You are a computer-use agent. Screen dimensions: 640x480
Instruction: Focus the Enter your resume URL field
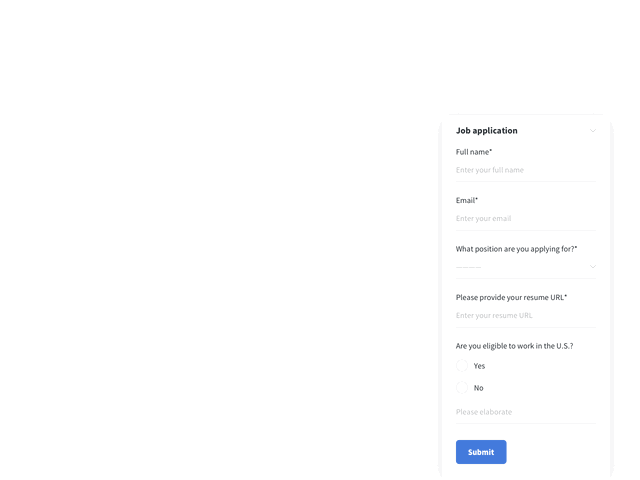(526, 316)
